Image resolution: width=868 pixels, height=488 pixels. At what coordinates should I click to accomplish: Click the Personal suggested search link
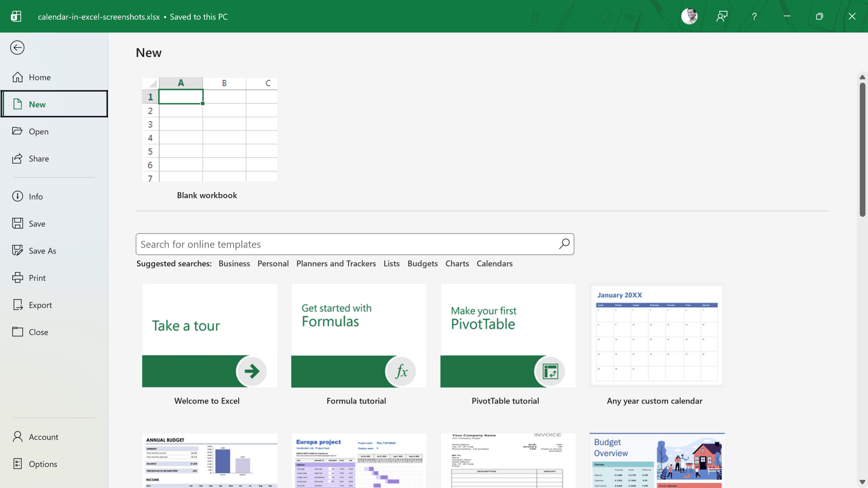273,263
